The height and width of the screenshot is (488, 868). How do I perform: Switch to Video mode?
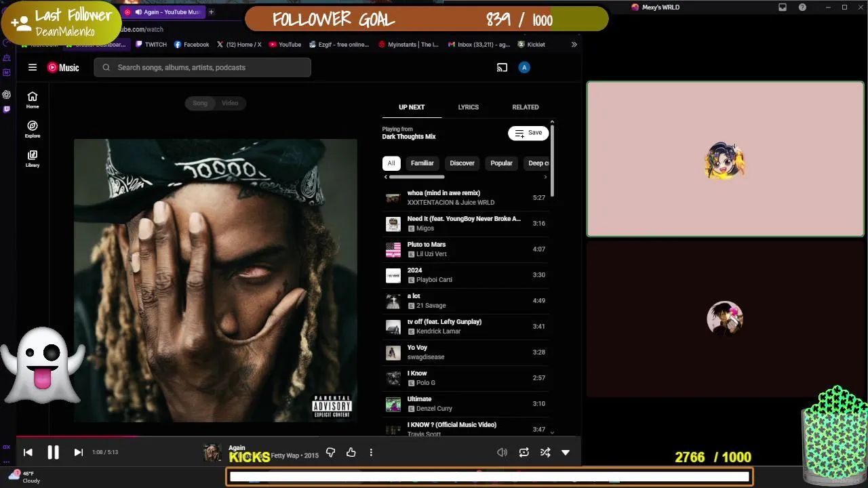[230, 103]
